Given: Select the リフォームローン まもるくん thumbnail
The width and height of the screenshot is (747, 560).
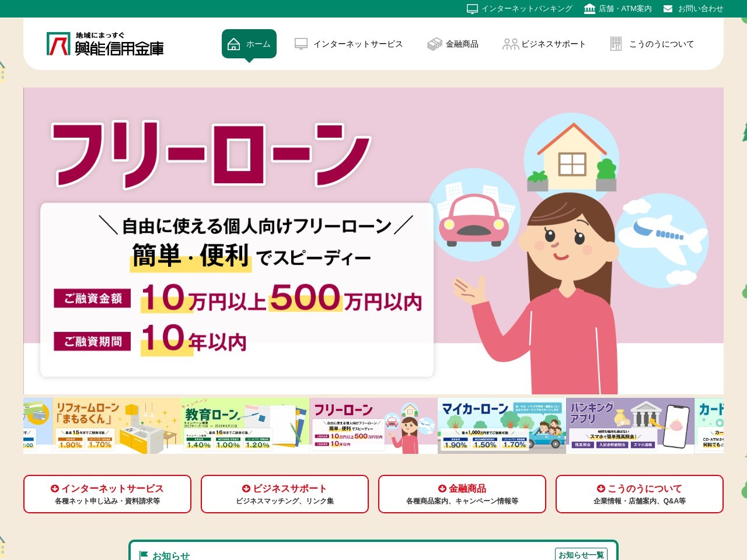Looking at the screenshot, I should click(x=117, y=426).
